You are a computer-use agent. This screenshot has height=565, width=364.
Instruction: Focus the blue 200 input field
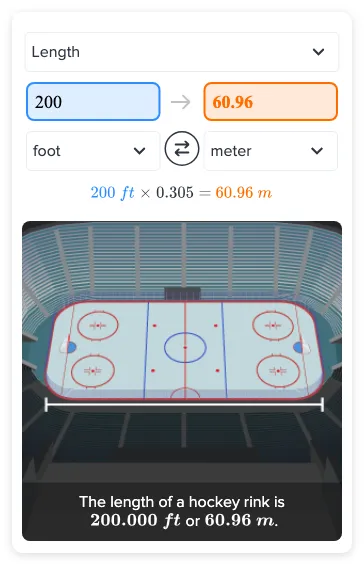(x=93, y=102)
